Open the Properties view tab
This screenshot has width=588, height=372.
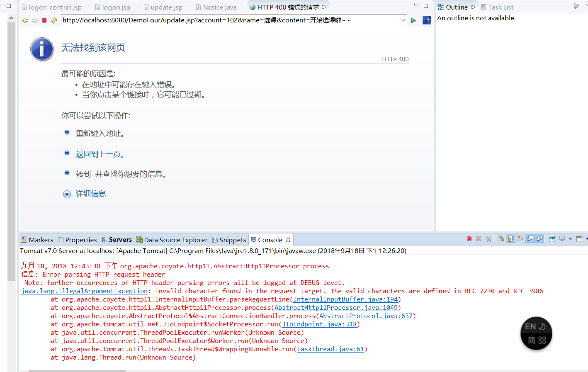pyautogui.click(x=77, y=240)
